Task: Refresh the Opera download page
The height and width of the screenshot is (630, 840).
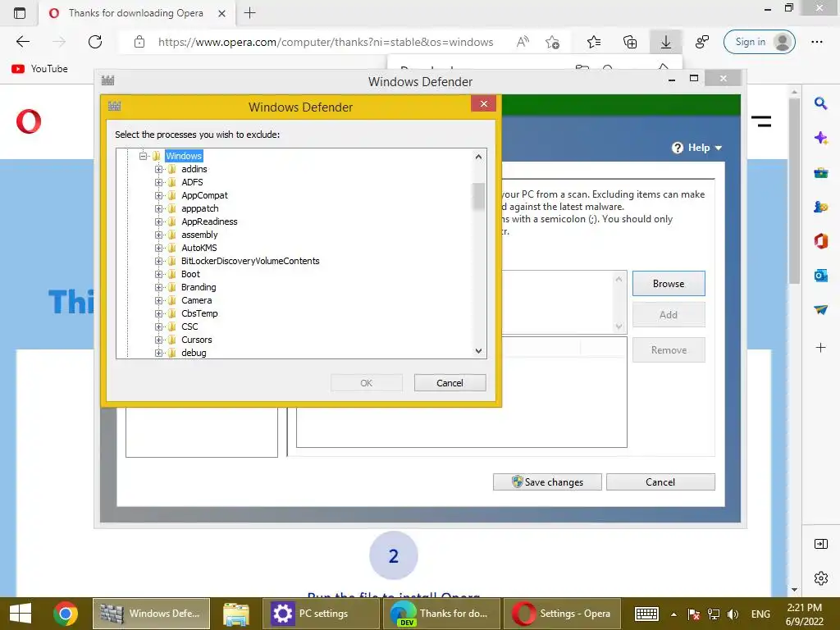Action: pos(95,42)
